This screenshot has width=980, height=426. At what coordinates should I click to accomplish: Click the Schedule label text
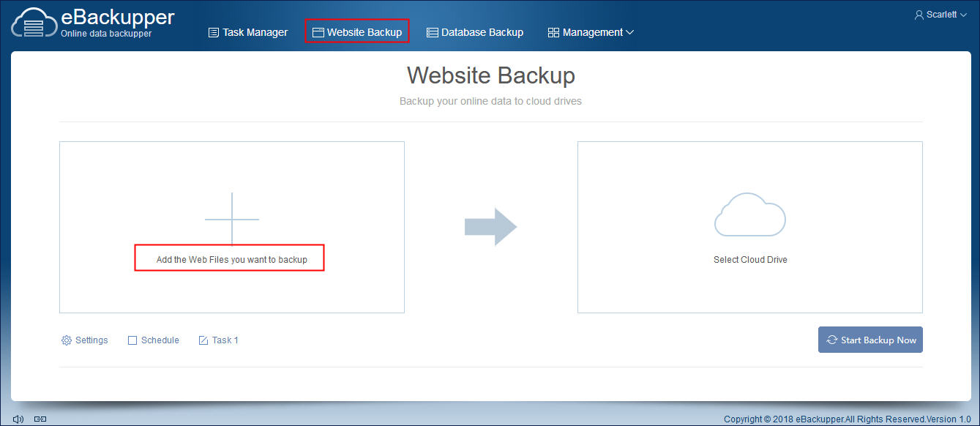pos(160,340)
